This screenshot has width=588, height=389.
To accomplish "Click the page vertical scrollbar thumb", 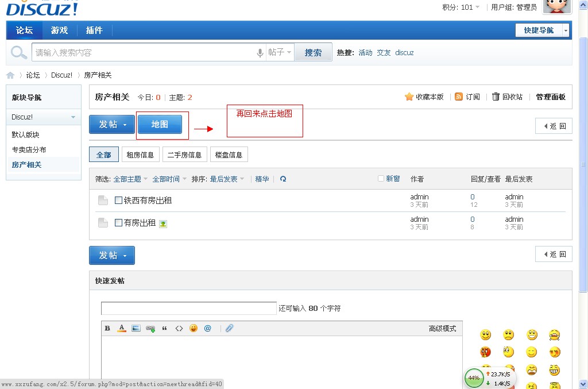I will (x=583, y=164).
